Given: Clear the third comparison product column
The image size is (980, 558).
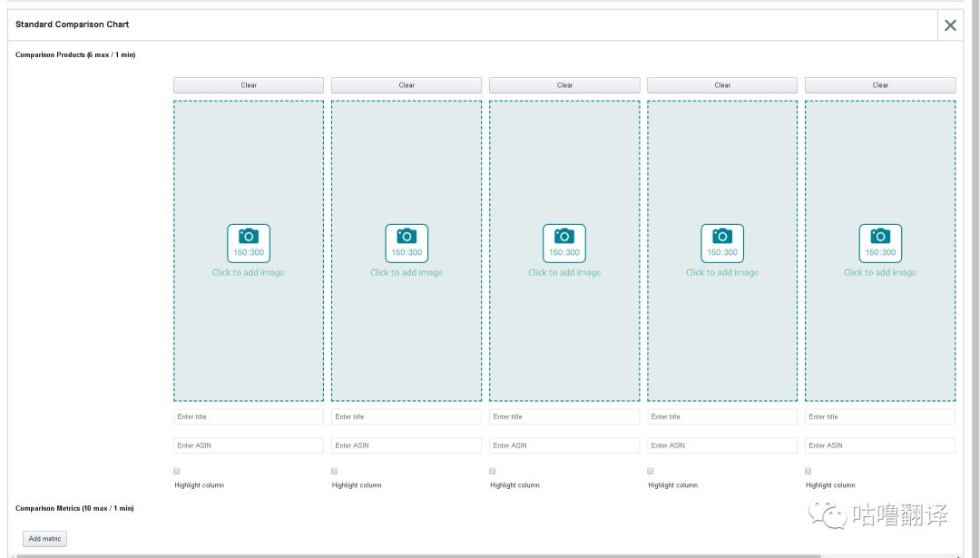Looking at the screenshot, I should coord(564,85).
